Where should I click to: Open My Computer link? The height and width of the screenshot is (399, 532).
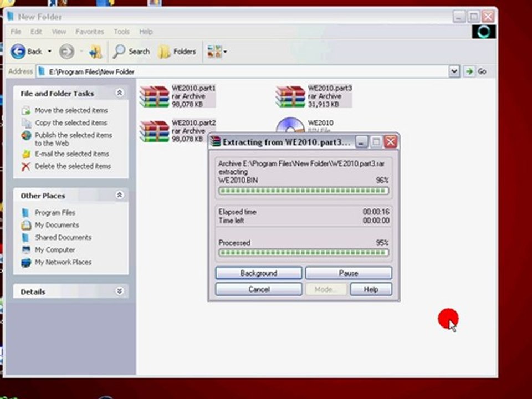click(55, 250)
